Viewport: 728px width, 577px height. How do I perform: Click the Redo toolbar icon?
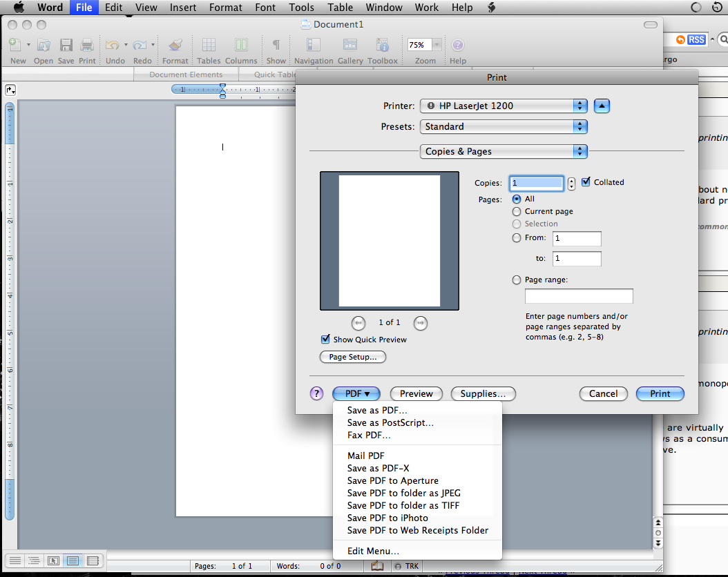(140, 45)
